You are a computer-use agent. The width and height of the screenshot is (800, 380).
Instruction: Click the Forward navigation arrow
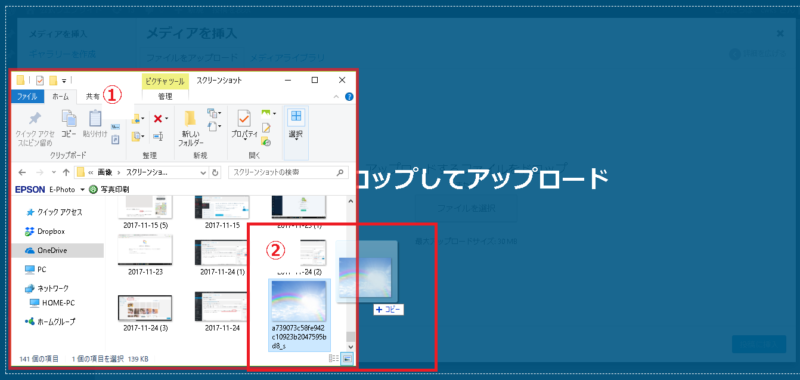tap(40, 172)
